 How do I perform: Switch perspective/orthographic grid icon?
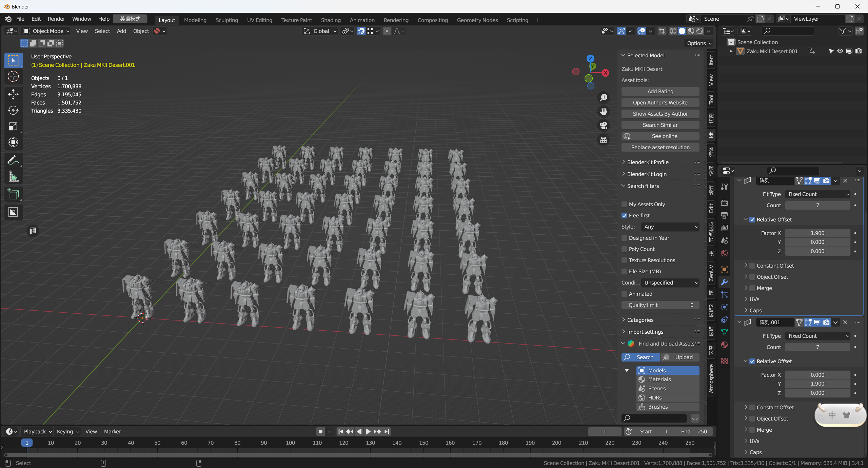(604, 140)
